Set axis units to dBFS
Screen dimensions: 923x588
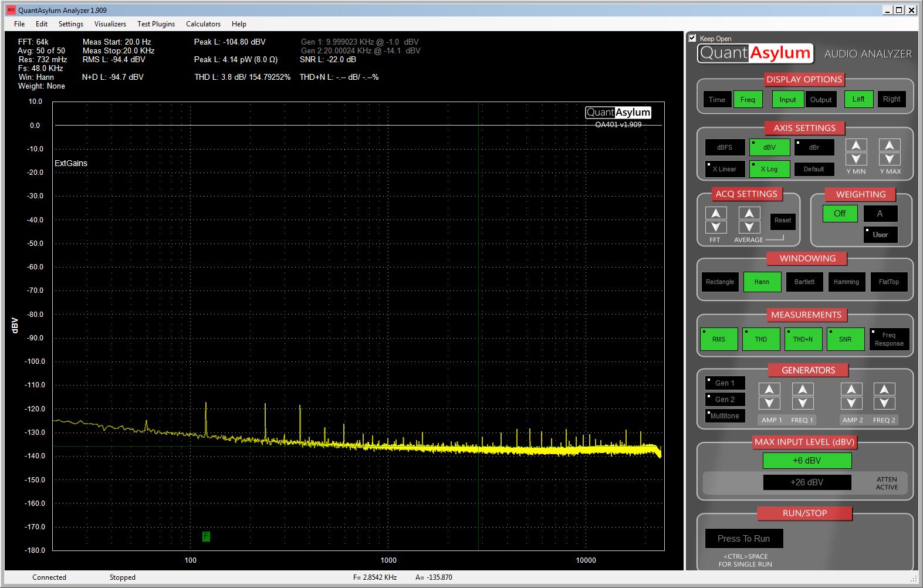point(725,147)
